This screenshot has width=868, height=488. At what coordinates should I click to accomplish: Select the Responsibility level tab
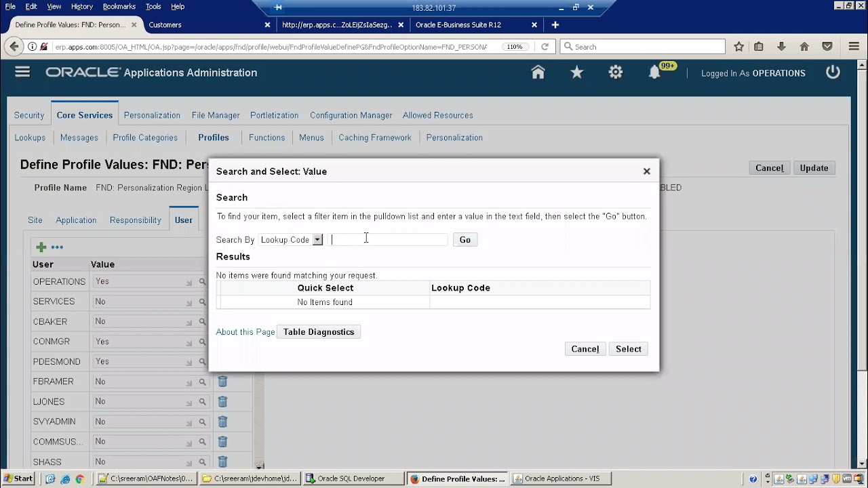pyautogui.click(x=136, y=220)
